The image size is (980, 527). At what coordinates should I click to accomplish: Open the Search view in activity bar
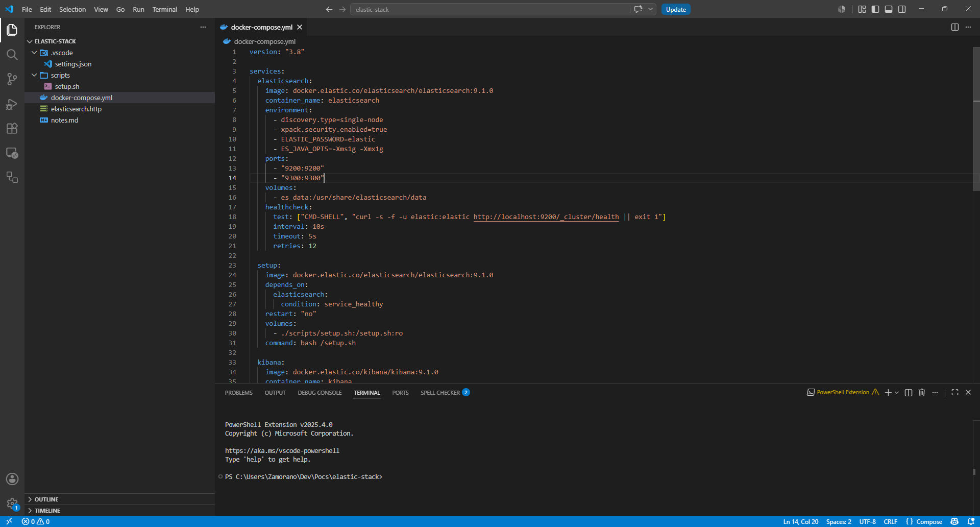[x=12, y=55]
